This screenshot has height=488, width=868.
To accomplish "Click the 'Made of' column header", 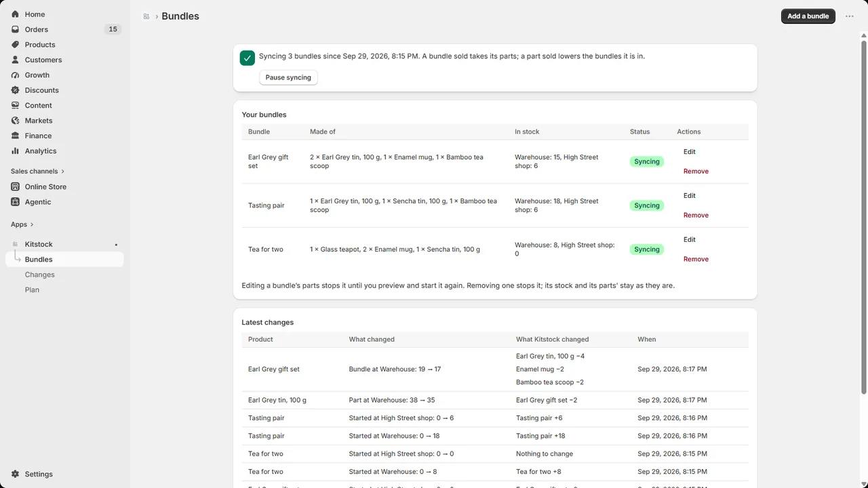I will 323,131.
